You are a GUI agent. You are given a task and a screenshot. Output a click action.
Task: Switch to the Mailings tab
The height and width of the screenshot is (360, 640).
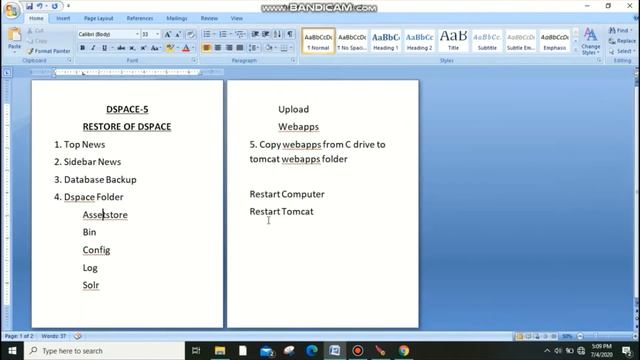(177, 18)
